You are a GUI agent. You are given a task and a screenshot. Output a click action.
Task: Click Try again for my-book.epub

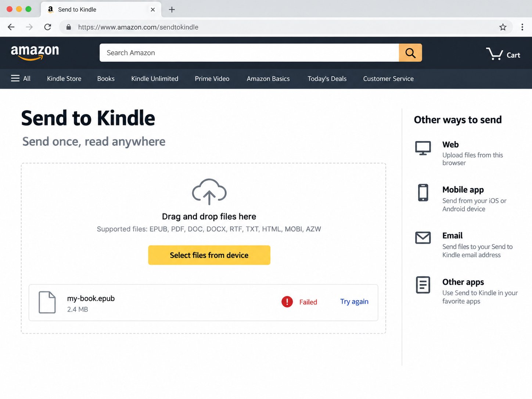coord(354,302)
